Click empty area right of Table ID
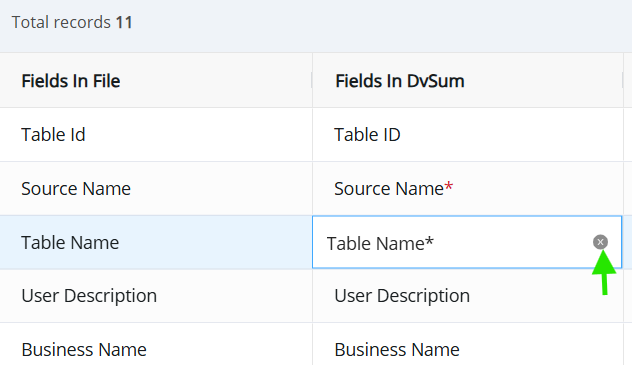The width and height of the screenshot is (632, 365). pyautogui.click(x=512, y=135)
